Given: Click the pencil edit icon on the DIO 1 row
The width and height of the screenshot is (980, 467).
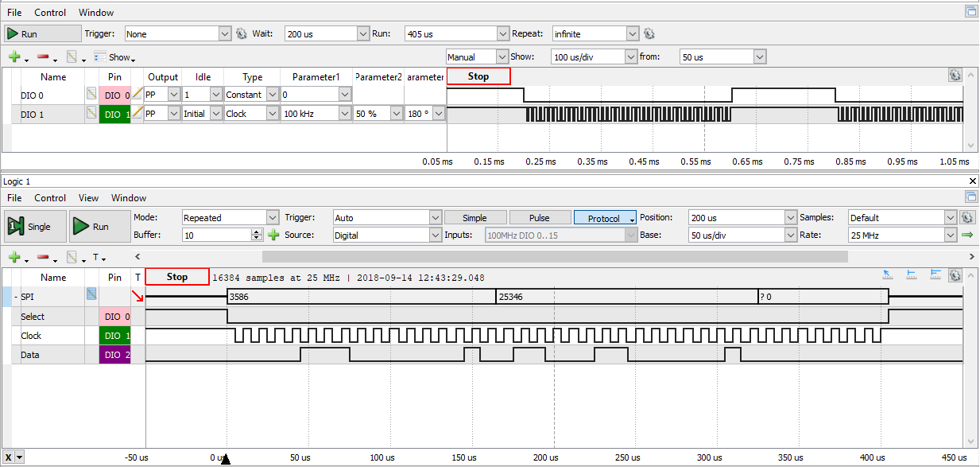Looking at the screenshot, I should [x=137, y=114].
